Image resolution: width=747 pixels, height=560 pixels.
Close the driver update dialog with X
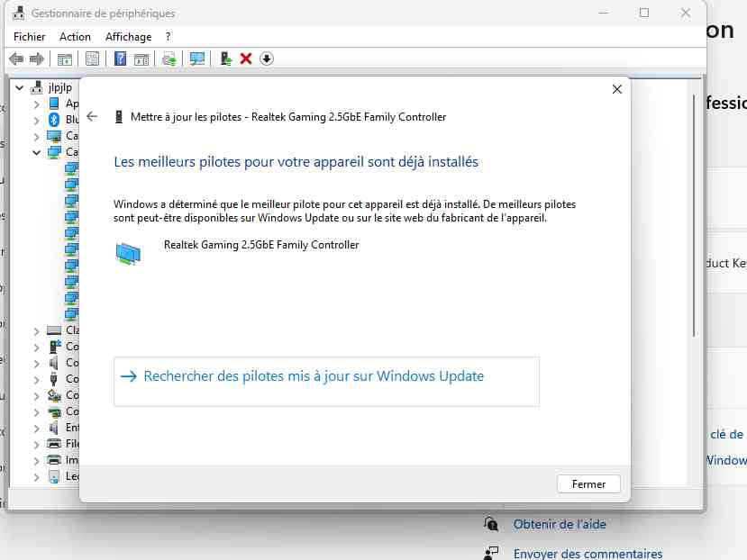(617, 89)
